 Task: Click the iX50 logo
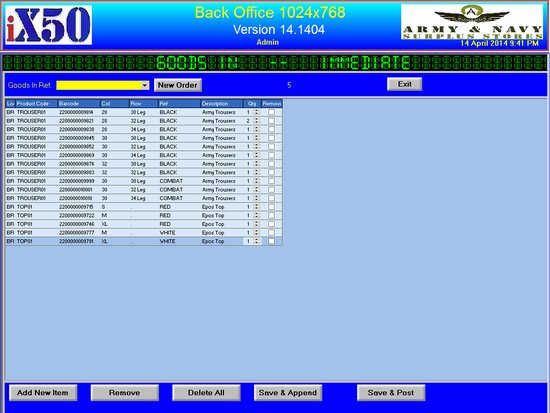49,25
